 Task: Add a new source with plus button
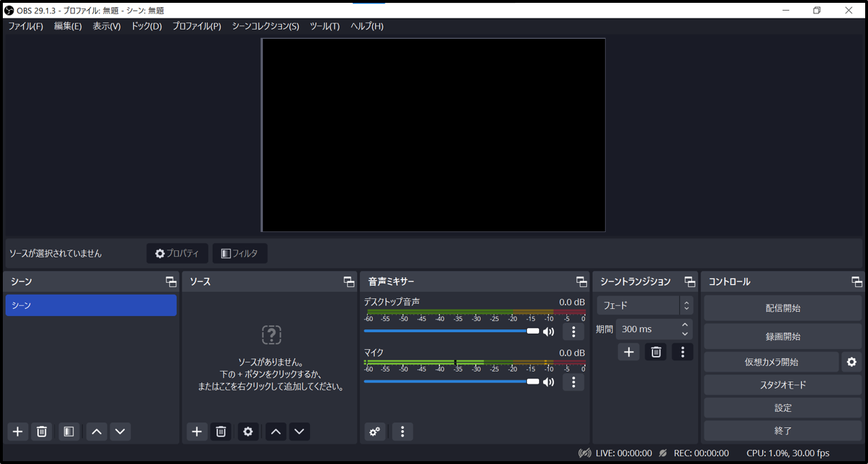click(x=197, y=432)
